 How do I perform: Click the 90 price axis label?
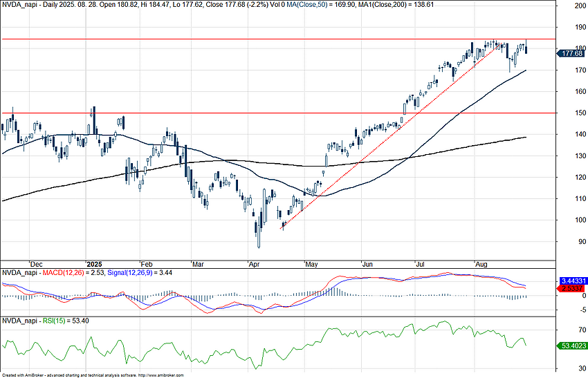tap(582, 242)
